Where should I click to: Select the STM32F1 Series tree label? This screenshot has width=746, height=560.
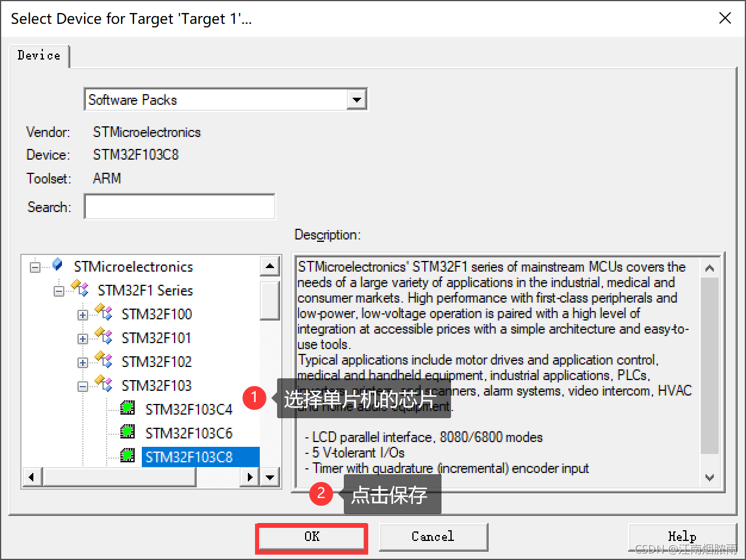(145, 290)
